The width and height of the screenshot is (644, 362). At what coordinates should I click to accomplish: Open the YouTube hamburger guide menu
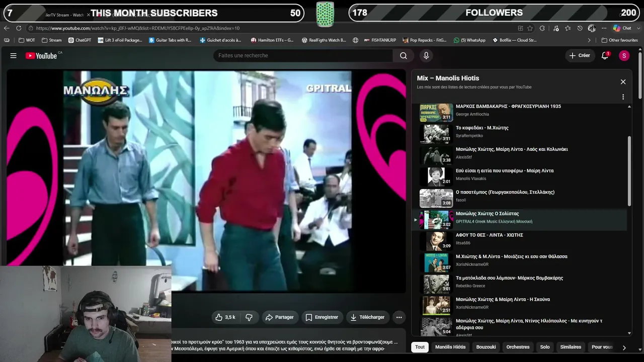14,56
